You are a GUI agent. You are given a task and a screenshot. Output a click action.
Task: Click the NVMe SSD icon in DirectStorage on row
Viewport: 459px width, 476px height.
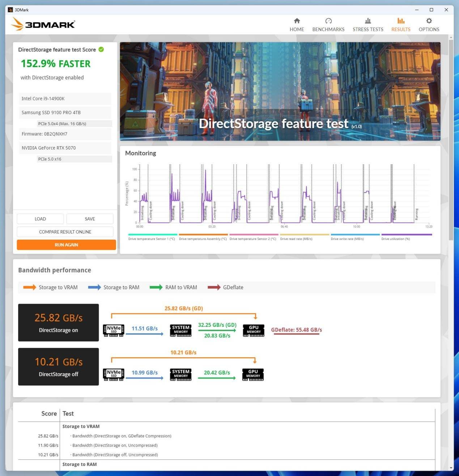(114, 330)
